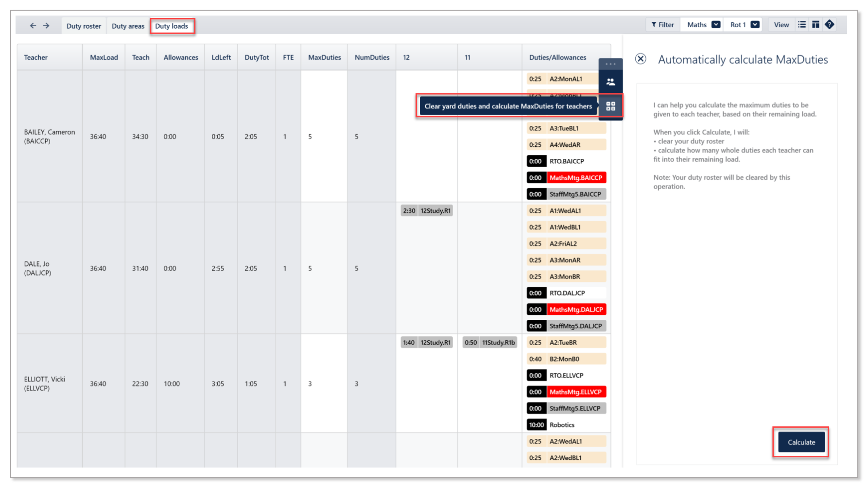Click the FTE column header

click(x=288, y=57)
